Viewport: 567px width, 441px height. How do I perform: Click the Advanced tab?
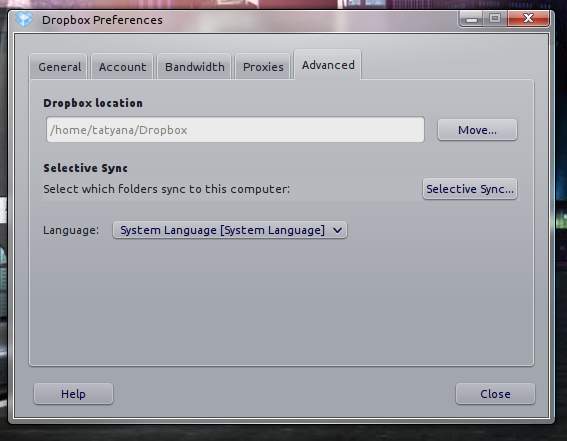(x=328, y=65)
